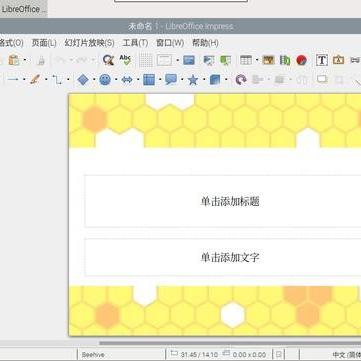Image resolution: width=361 pixels, height=361 pixels.
Task: Select the Callouts speech bubble tool
Action: tap(171, 80)
